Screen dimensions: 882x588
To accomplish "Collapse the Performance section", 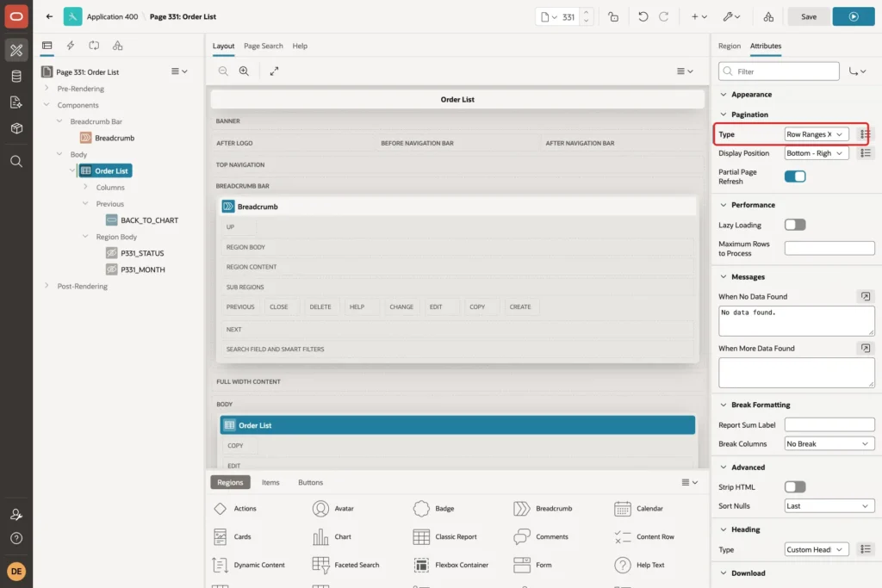I will click(724, 205).
